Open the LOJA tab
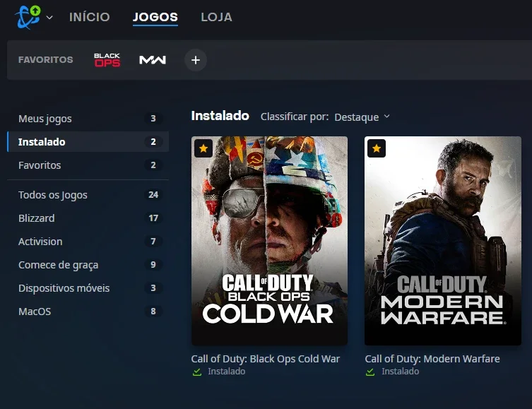 (x=216, y=17)
